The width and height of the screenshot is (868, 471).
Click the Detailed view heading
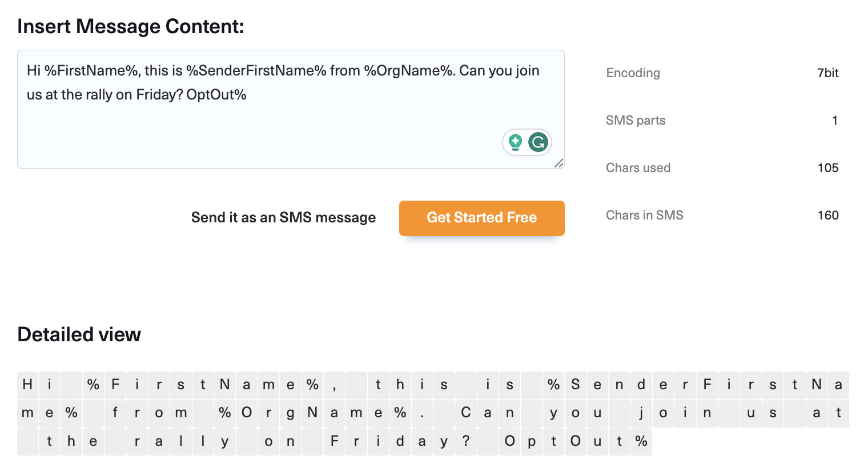tap(79, 334)
